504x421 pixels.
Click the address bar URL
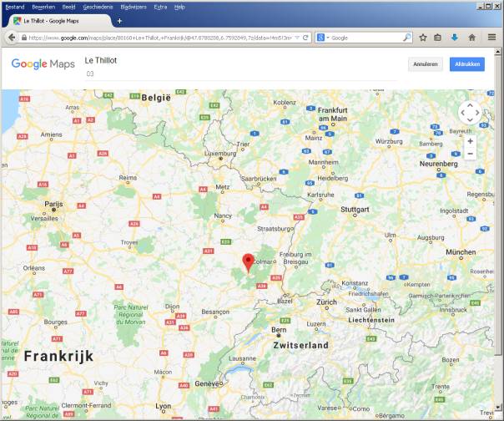coord(160,38)
